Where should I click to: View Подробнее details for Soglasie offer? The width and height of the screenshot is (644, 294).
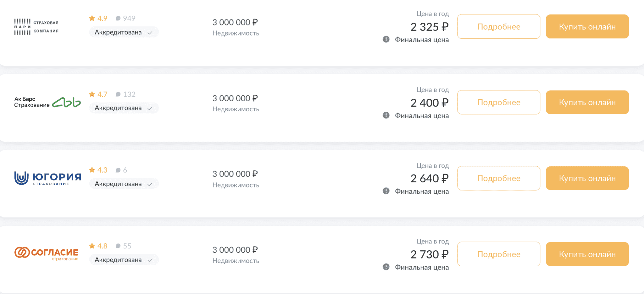[x=498, y=254]
